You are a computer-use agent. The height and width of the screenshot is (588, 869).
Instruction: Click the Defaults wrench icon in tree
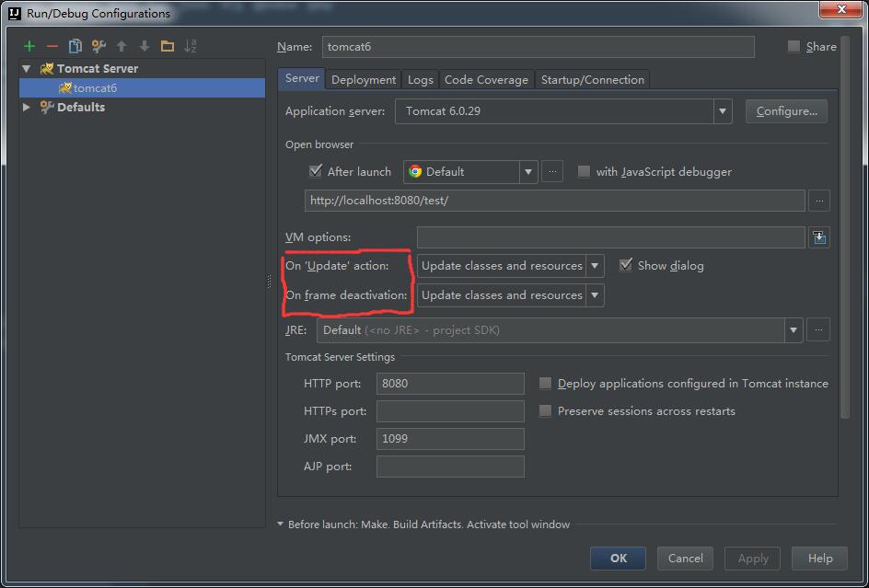(x=47, y=107)
